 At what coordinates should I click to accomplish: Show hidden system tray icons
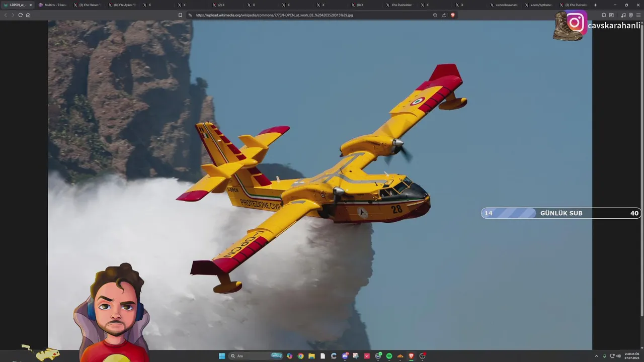tap(596, 356)
